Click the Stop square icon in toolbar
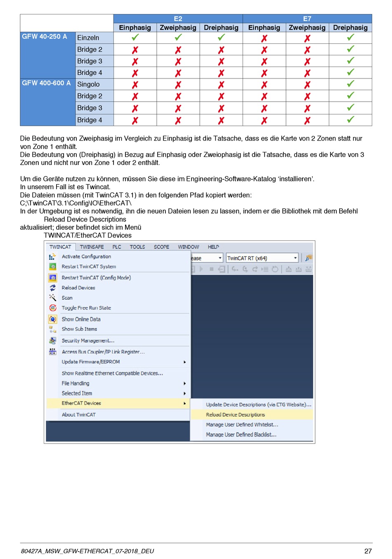The height and width of the screenshot is (559, 392). [x=211, y=269]
